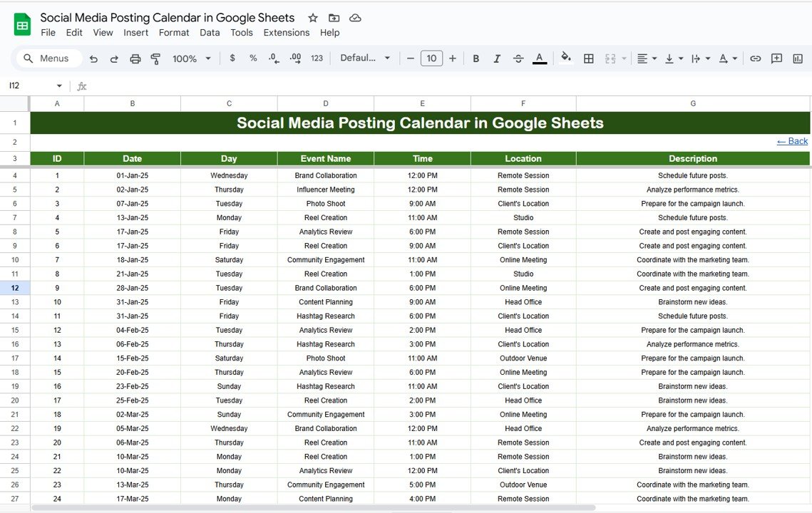812x513 pixels.
Task: Expand the font family dropdown
Action: pos(365,58)
